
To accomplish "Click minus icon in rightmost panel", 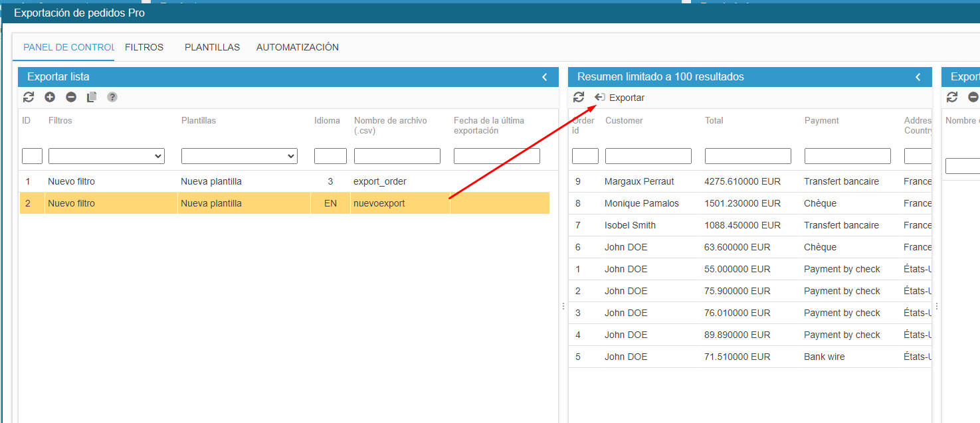I will point(973,98).
